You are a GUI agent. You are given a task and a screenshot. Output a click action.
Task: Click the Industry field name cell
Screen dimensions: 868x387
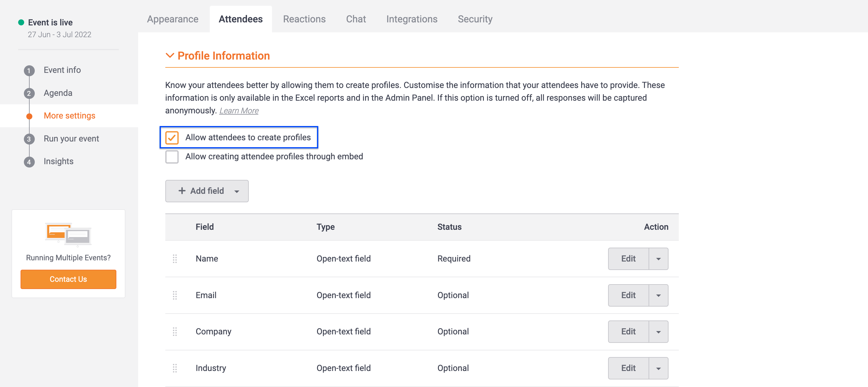211,368
